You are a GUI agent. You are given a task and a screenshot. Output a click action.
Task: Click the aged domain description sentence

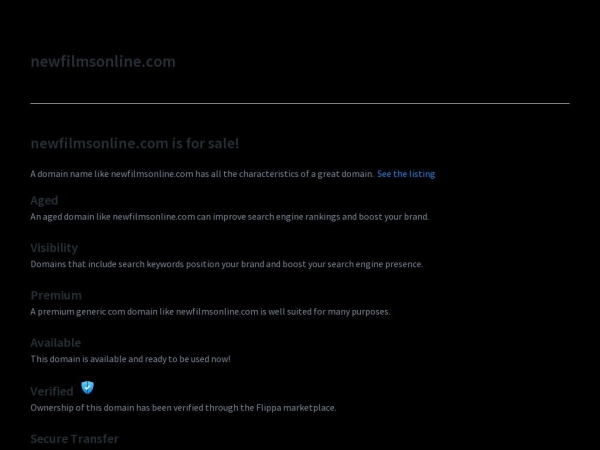click(230, 217)
